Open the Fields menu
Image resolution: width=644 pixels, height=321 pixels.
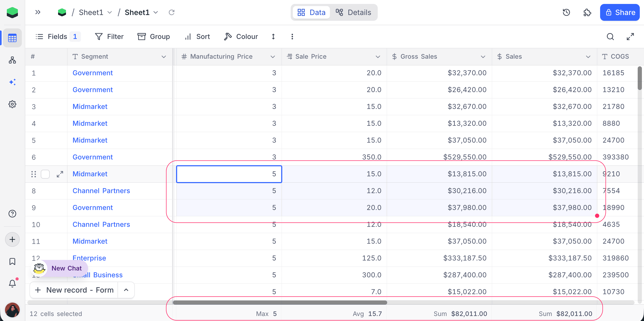pyautogui.click(x=58, y=37)
